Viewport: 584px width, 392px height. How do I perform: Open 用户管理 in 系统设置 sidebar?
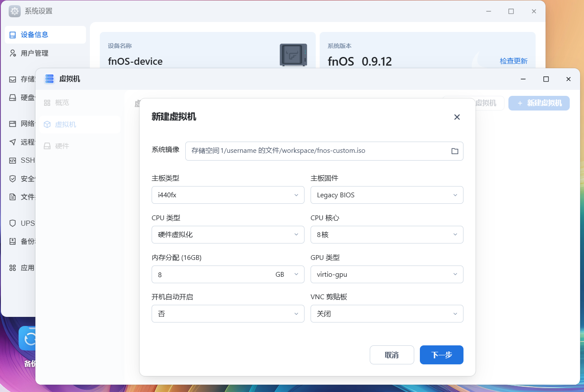point(45,53)
